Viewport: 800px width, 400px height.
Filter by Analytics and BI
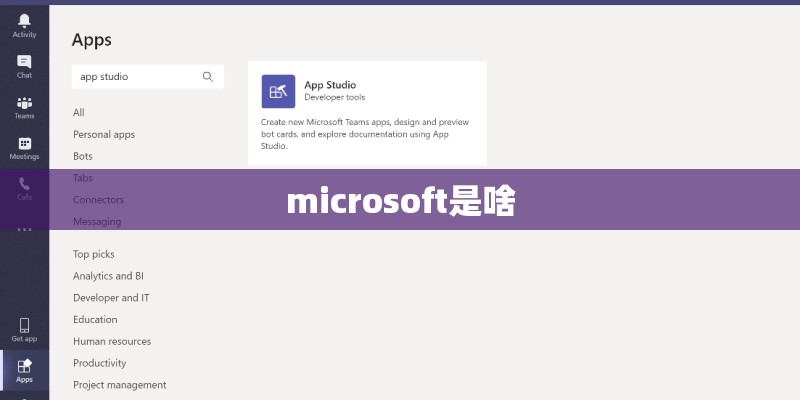[x=108, y=276]
